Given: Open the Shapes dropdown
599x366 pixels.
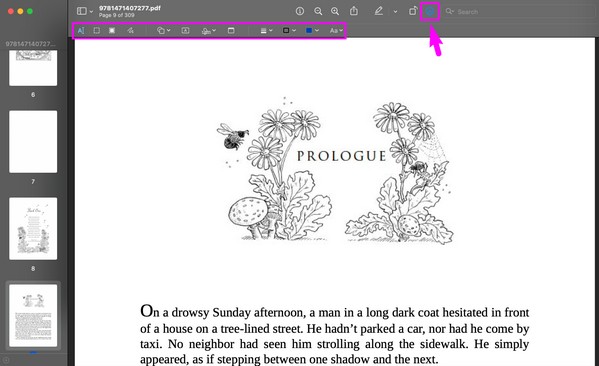Looking at the screenshot, I should point(164,31).
